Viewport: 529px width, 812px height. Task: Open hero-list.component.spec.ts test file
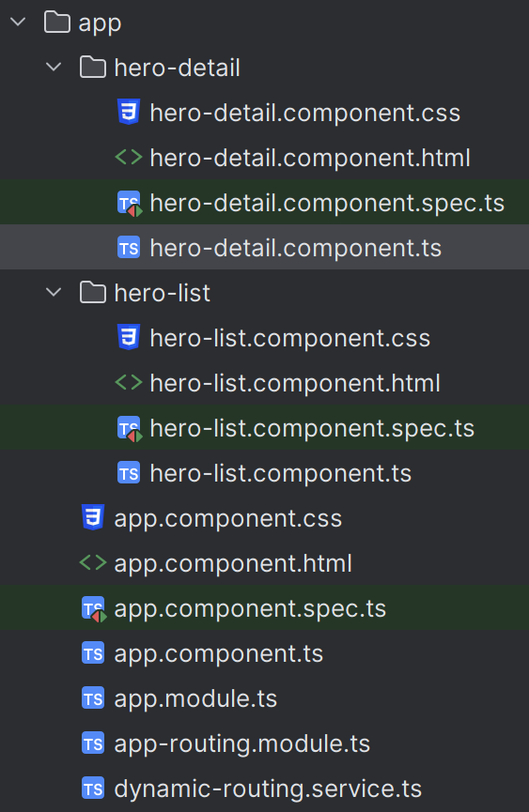click(x=264, y=428)
